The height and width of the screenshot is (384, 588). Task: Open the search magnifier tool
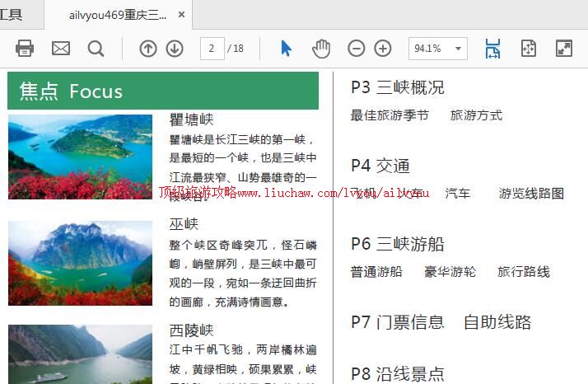96,49
